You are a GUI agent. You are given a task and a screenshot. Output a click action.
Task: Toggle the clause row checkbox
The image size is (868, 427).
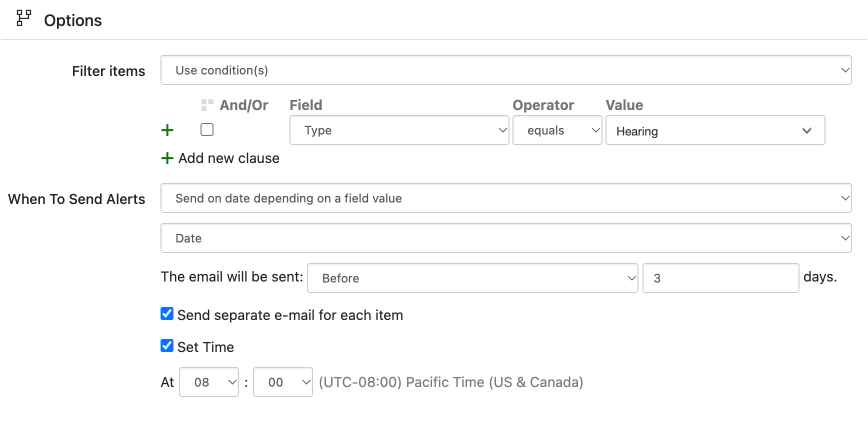click(x=207, y=129)
